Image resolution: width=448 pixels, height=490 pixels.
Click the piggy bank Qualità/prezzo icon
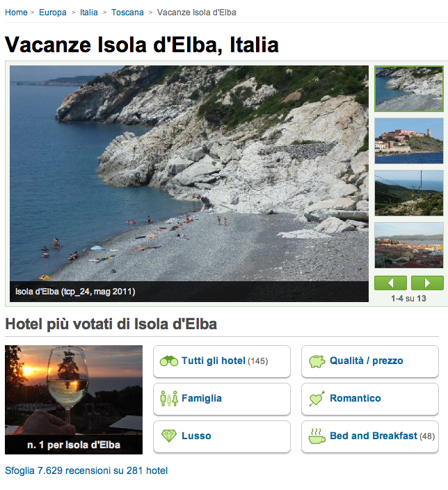click(317, 361)
